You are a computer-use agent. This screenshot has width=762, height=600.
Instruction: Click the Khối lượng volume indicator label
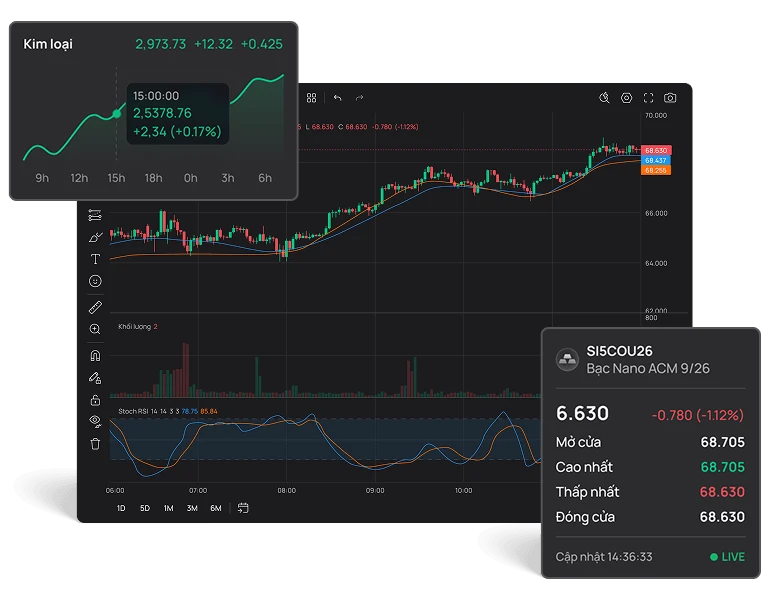tap(135, 326)
